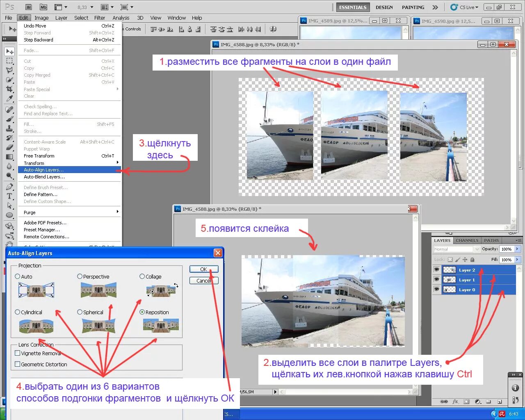Open the Filter menu
Viewport: 525px width, 420px height.
(x=100, y=18)
